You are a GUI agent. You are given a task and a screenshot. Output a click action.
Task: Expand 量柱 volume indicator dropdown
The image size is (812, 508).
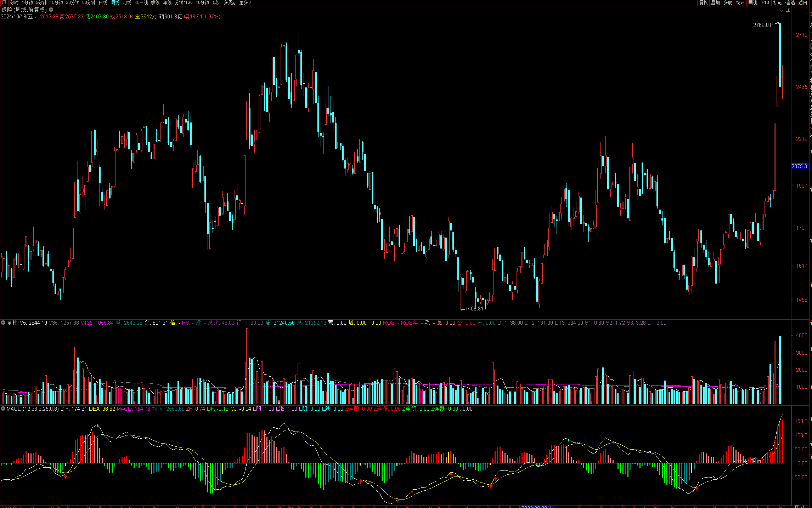click(3, 323)
